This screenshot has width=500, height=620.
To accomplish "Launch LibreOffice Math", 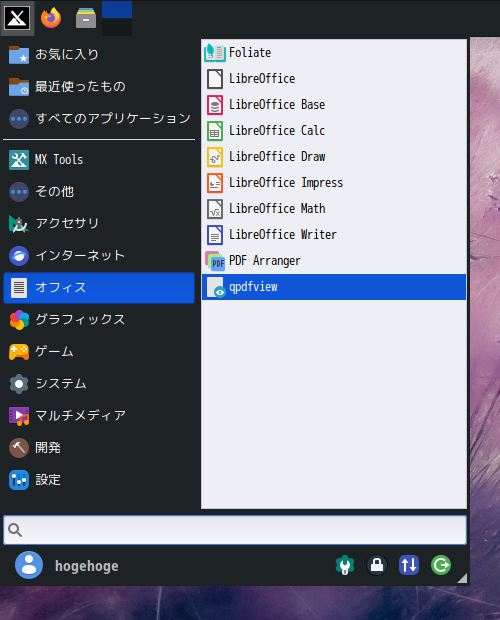I will (x=334, y=209).
